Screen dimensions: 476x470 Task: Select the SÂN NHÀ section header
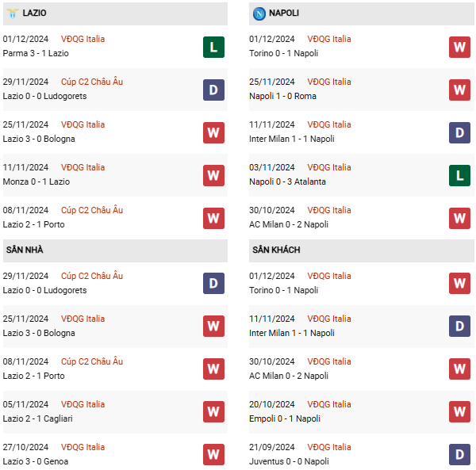click(115, 250)
